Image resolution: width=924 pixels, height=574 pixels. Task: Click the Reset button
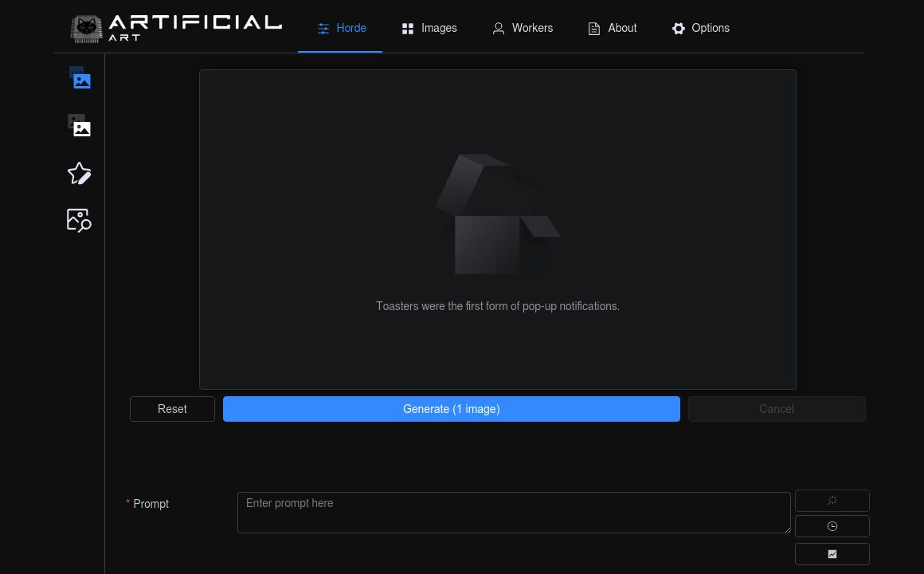click(x=172, y=409)
